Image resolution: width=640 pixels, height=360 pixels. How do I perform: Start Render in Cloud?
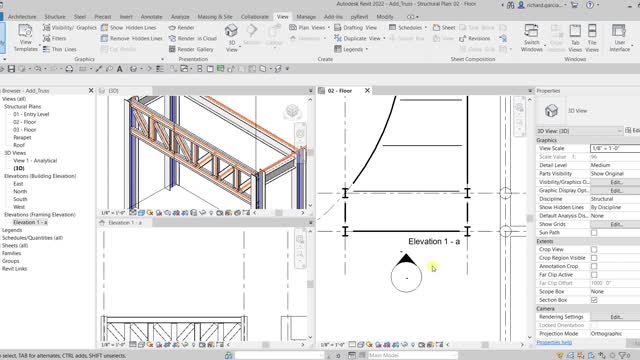coord(193,38)
